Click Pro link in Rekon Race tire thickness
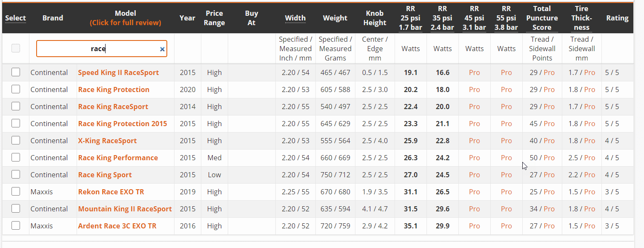The width and height of the screenshot is (644, 248). pos(590,192)
